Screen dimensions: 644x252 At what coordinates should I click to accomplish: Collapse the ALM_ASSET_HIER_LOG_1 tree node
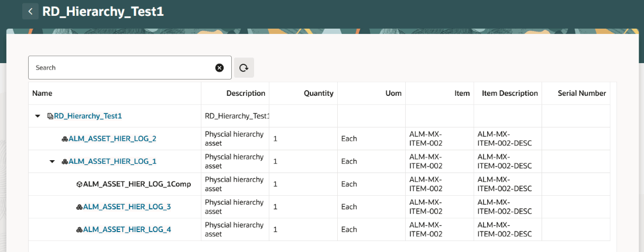click(52, 161)
